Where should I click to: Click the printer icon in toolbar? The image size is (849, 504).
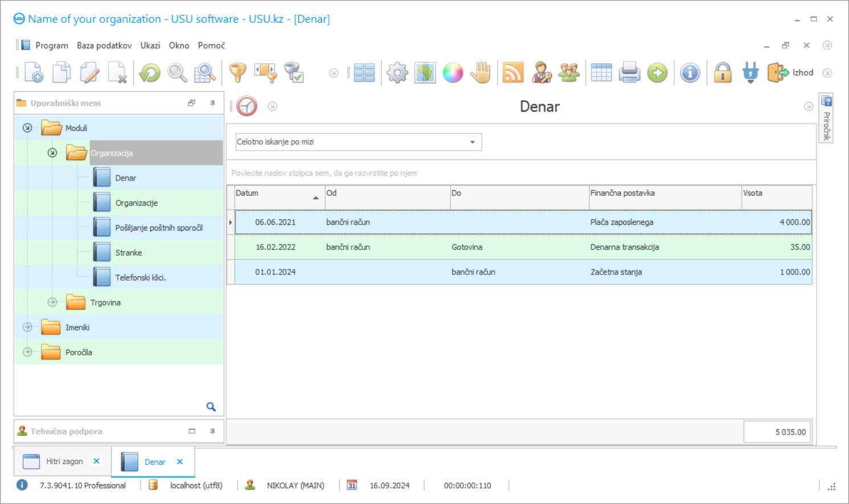[x=630, y=73]
